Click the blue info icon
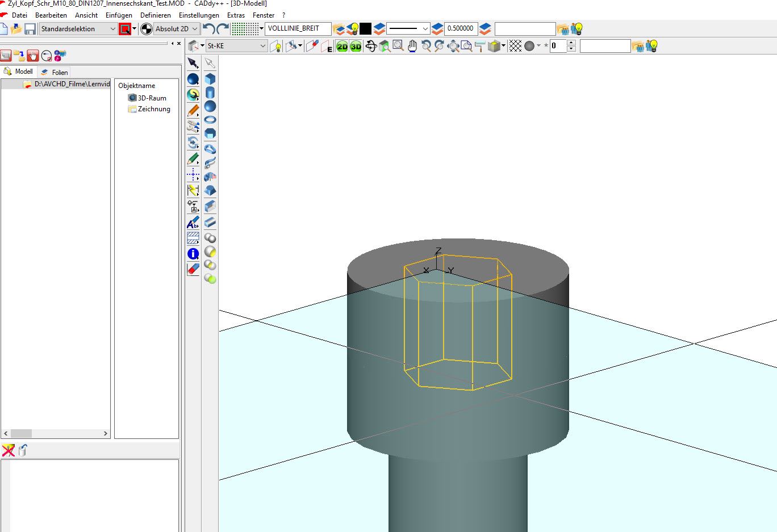Viewport: 777px width, 532px height. click(193, 254)
